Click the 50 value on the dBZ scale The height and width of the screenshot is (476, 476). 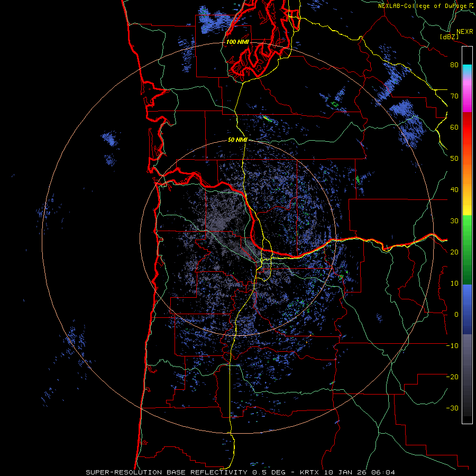tap(454, 159)
